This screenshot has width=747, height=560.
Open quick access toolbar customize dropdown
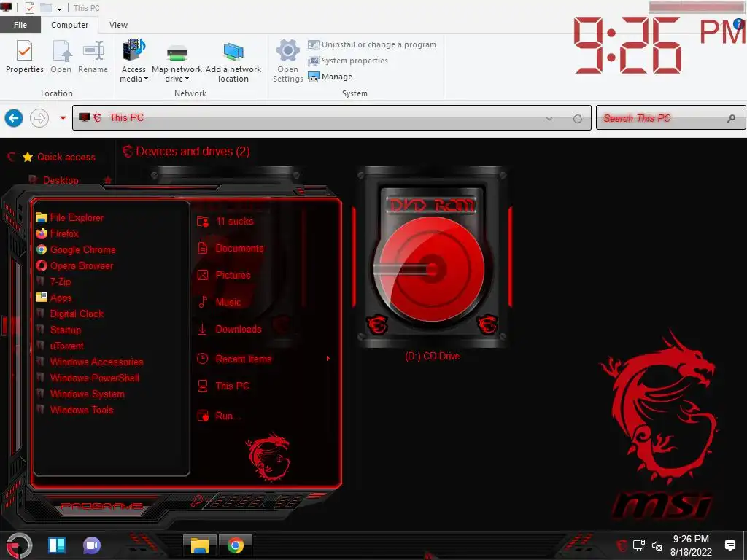pyautogui.click(x=60, y=8)
